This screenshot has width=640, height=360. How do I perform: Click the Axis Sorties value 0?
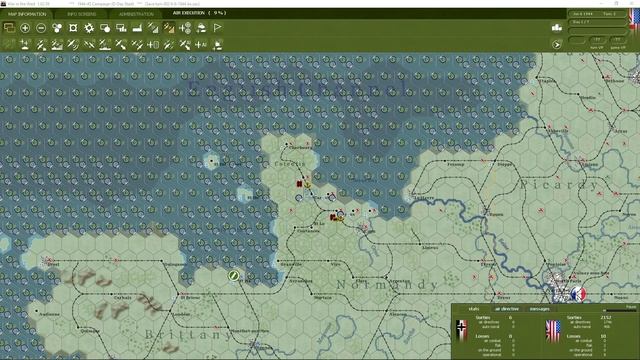510,317
